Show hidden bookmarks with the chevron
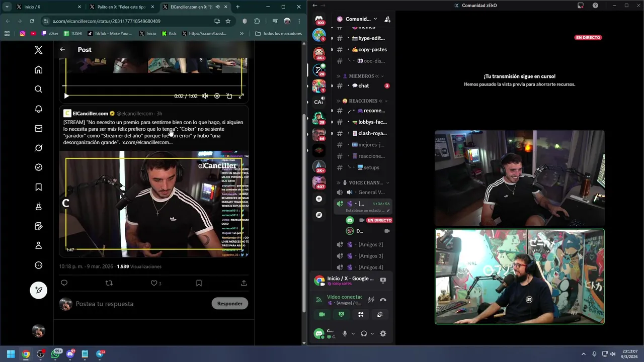 pos(242,34)
